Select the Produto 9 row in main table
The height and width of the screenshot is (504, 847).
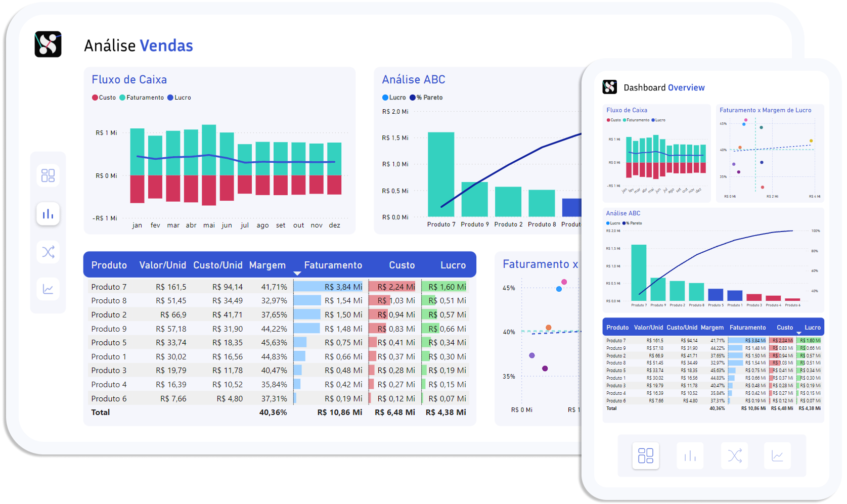tap(280, 329)
